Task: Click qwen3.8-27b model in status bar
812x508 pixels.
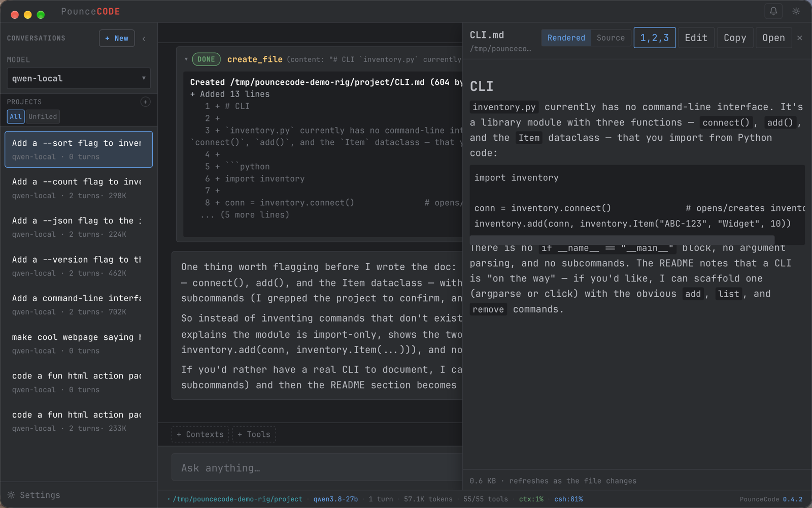Action: tap(335, 499)
